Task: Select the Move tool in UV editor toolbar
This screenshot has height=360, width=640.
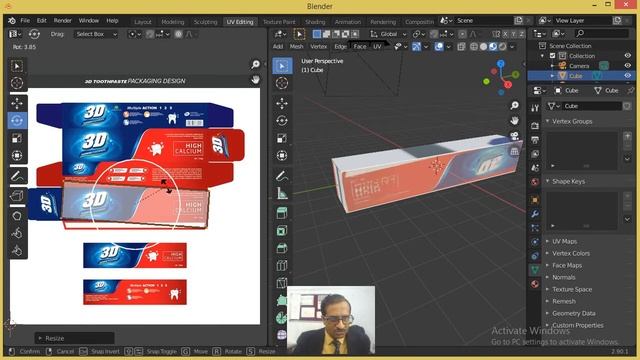Action: click(x=17, y=103)
